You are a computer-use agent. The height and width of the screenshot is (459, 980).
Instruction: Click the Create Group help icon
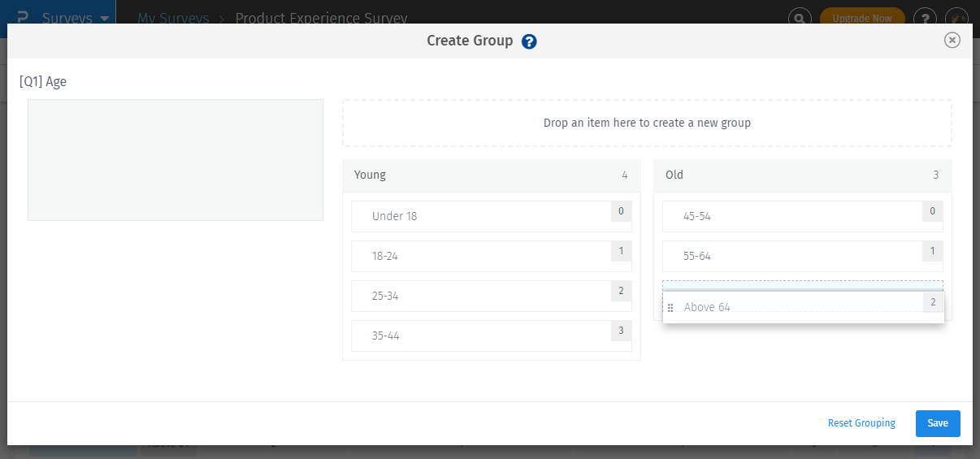(529, 41)
